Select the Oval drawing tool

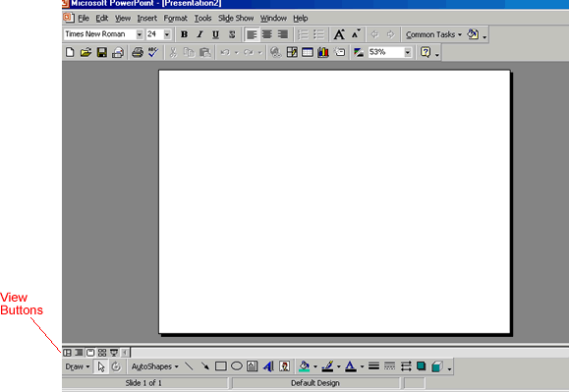237,366
